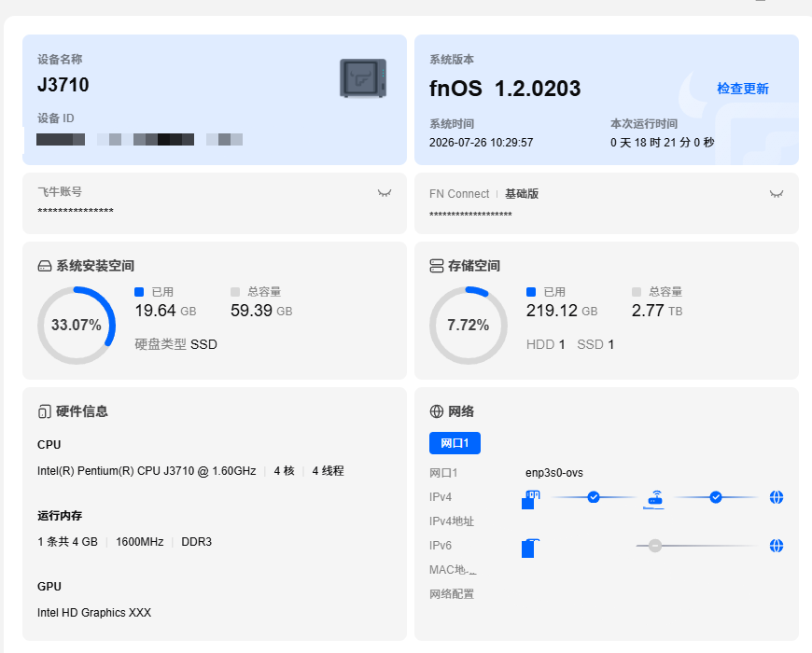Screen dimensions: 812x653
Task: Click the IPv4 router icon
Action: pyautogui.click(x=655, y=499)
